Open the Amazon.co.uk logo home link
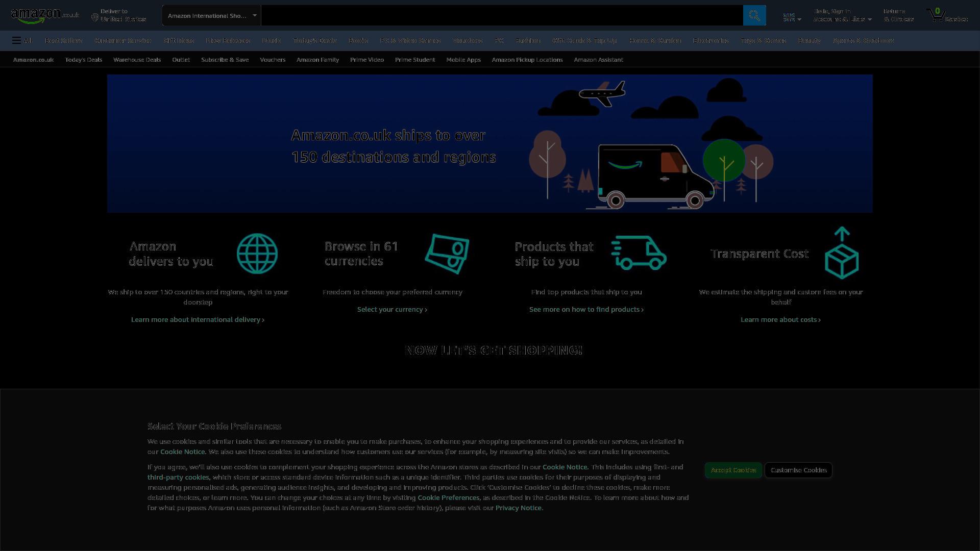Viewport: 980px width, 551px height. pos(45,15)
